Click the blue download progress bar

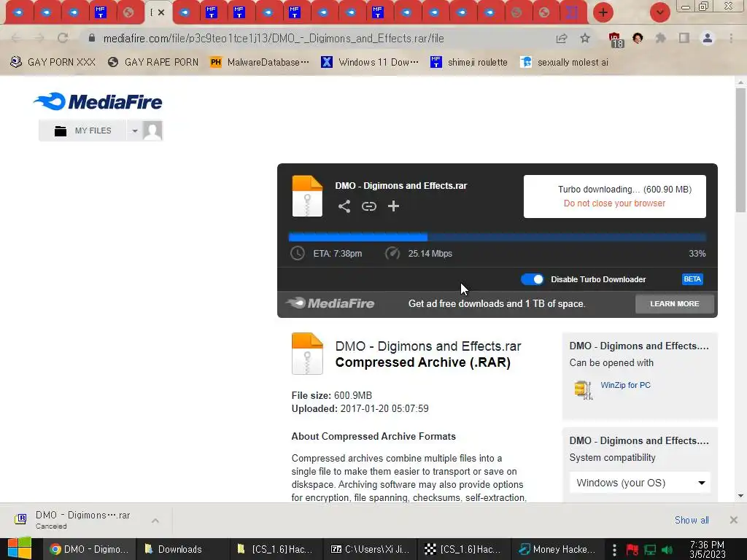497,237
